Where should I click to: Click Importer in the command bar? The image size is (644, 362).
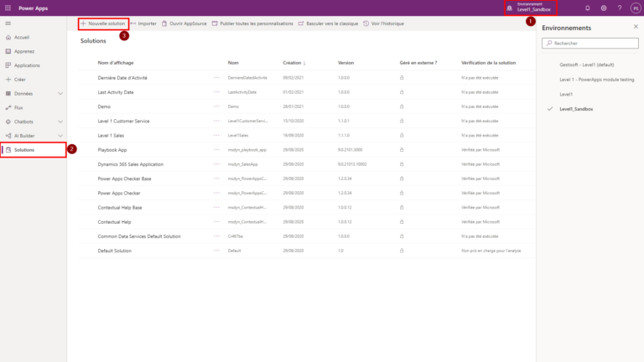(143, 23)
